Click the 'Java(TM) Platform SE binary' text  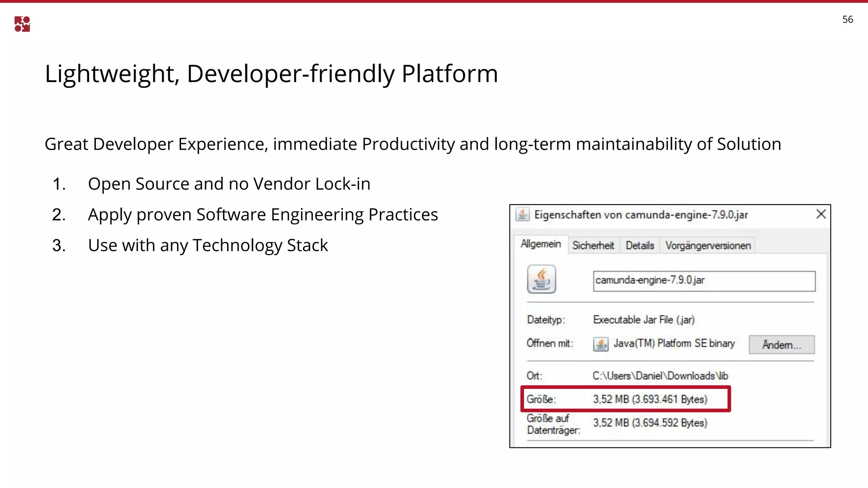tap(674, 343)
